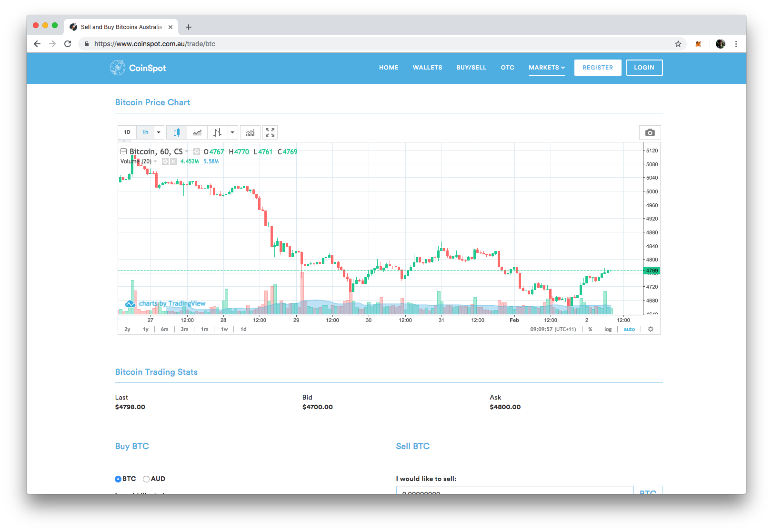Open the Bitcoin series format gear icon
The image size is (773, 532).
pyautogui.click(x=197, y=151)
